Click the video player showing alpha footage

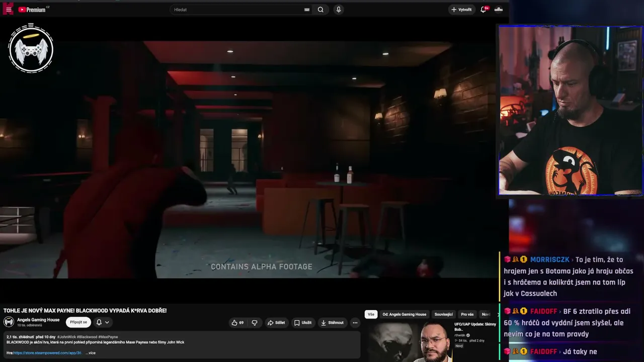[249, 160]
